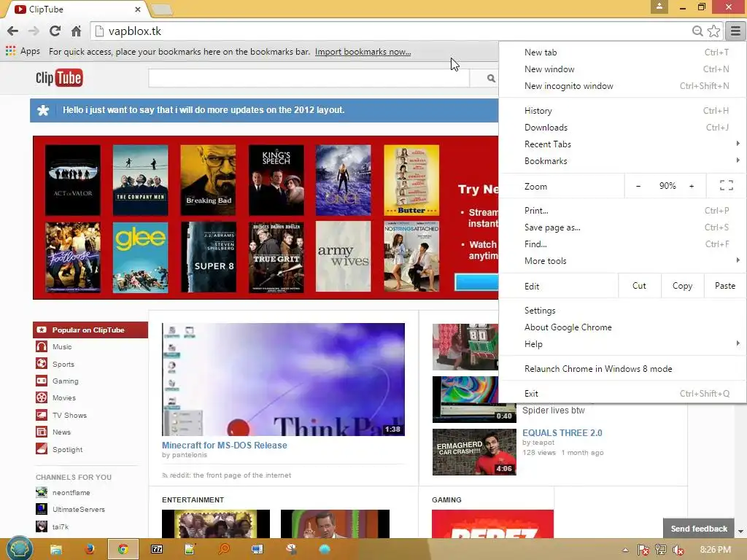Viewport: 747px width, 560px height.
Task: Open History from the menu
Action: 622,111
